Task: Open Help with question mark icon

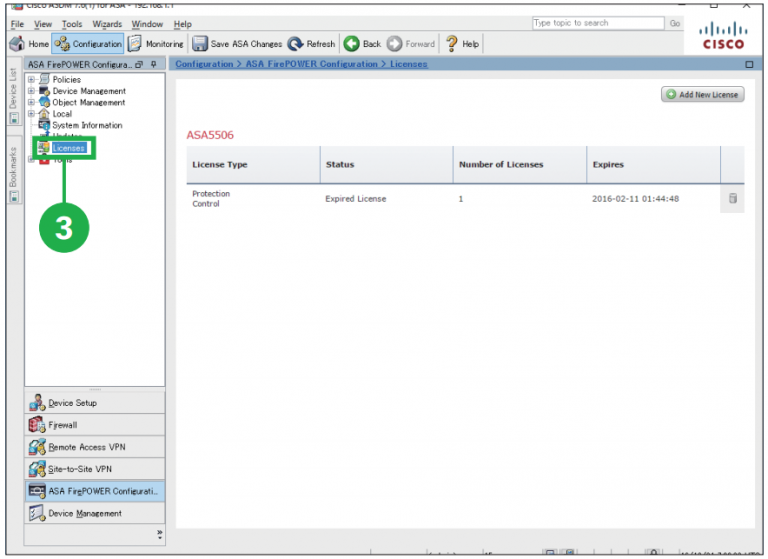Action: coord(462,44)
